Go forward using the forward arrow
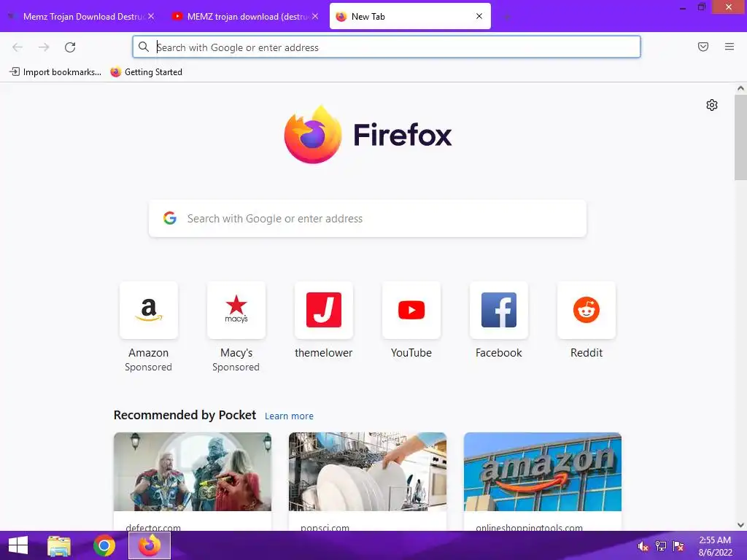Screen dimensions: 747x560 pyautogui.click(x=44, y=47)
